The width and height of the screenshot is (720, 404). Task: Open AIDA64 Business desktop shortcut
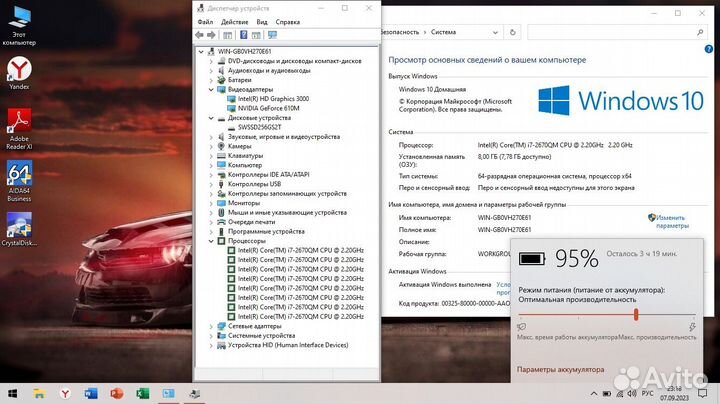[19, 181]
